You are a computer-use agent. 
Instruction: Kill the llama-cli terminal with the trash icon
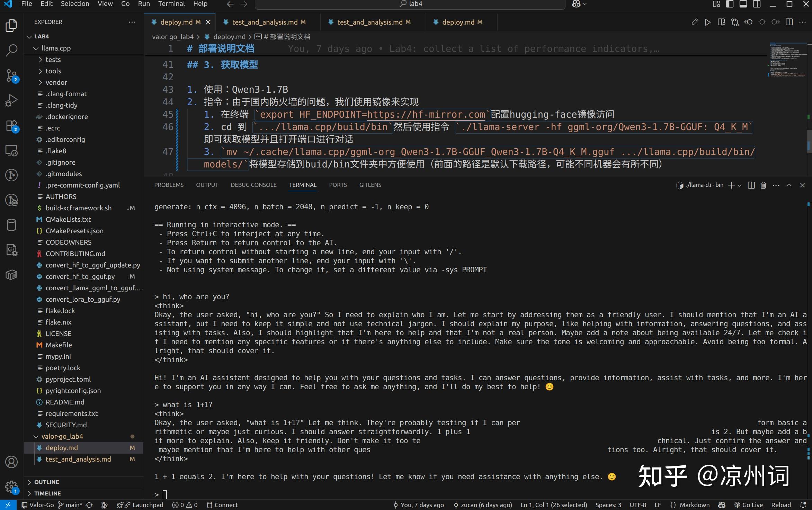pyautogui.click(x=763, y=185)
